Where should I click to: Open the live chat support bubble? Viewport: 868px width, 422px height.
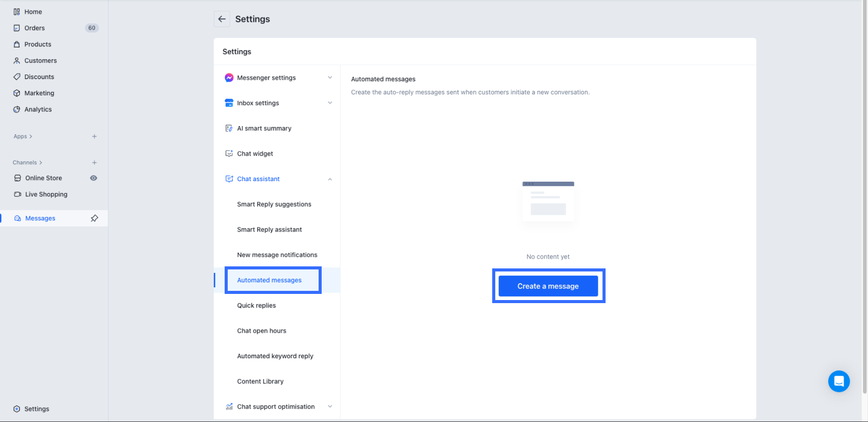click(838, 381)
